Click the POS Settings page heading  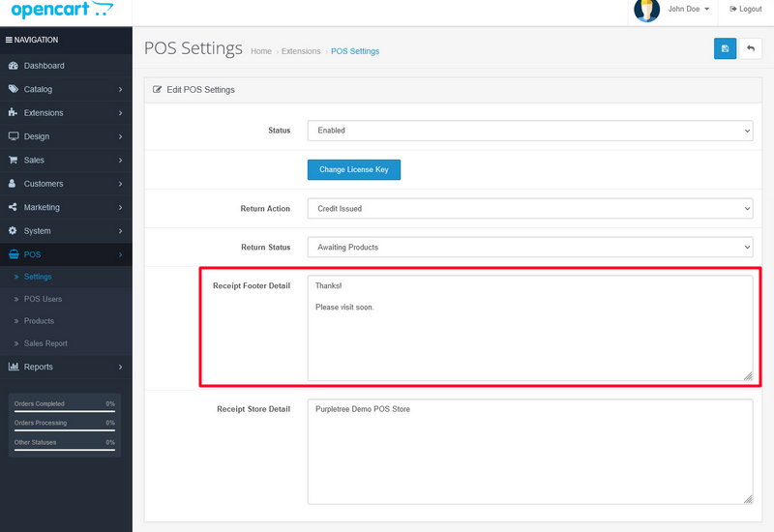[x=193, y=48]
